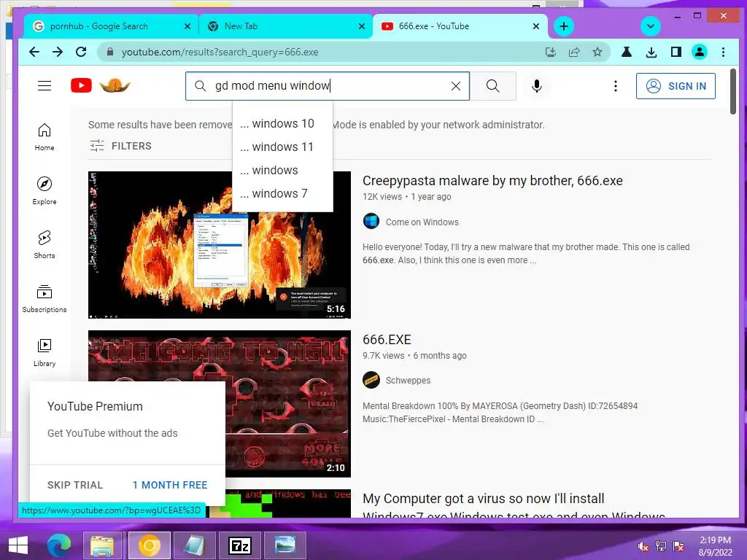Open 'My Computer got a virus' video title

pyautogui.click(x=514, y=507)
